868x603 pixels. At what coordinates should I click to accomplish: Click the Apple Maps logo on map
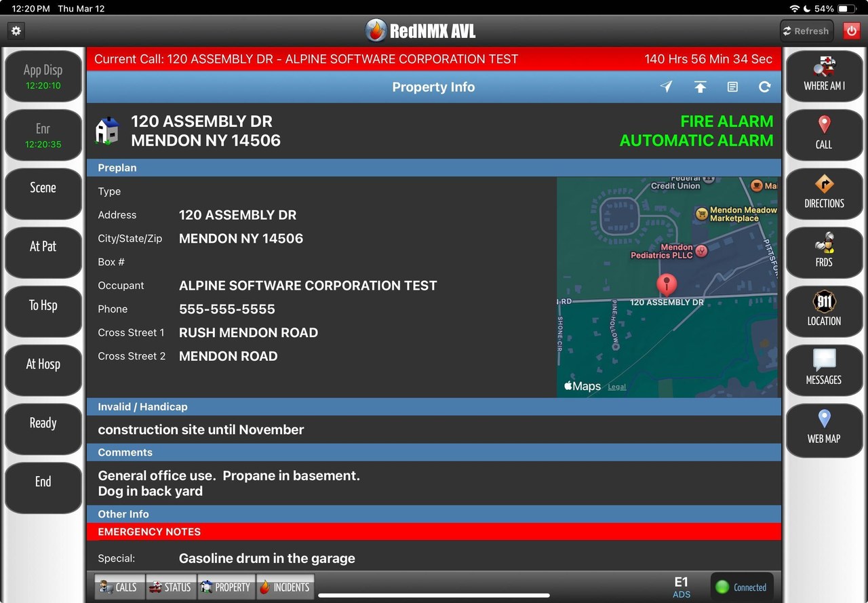[583, 386]
